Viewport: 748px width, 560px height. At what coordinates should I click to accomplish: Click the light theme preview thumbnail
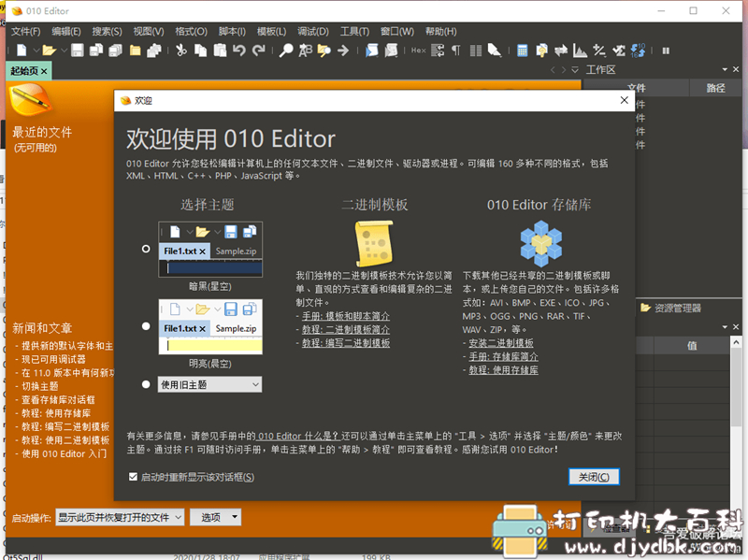click(210, 327)
